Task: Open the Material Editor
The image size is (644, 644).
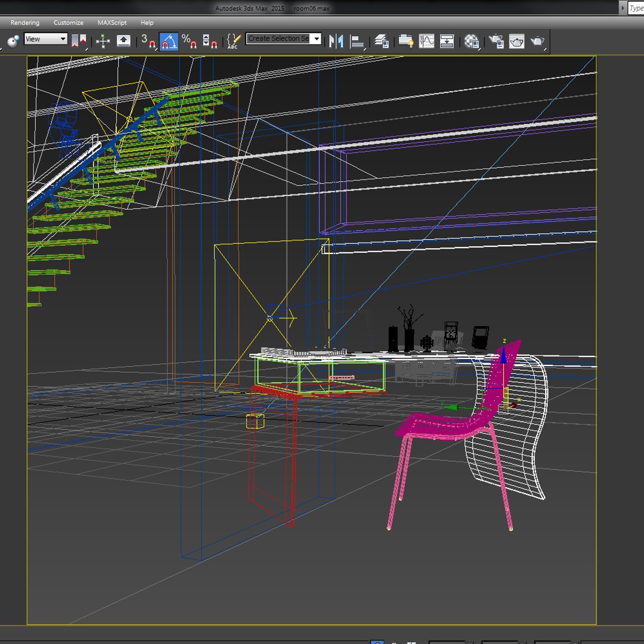Action: (x=472, y=41)
